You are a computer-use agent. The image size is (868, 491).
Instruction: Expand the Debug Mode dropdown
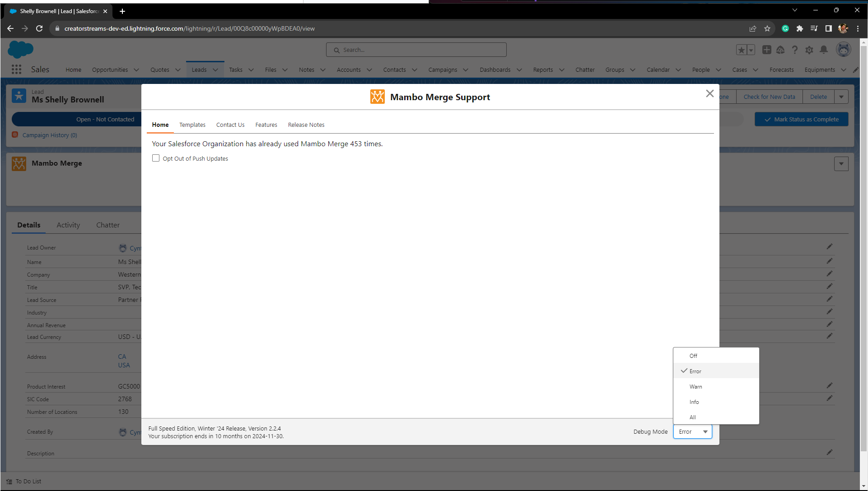(692, 431)
